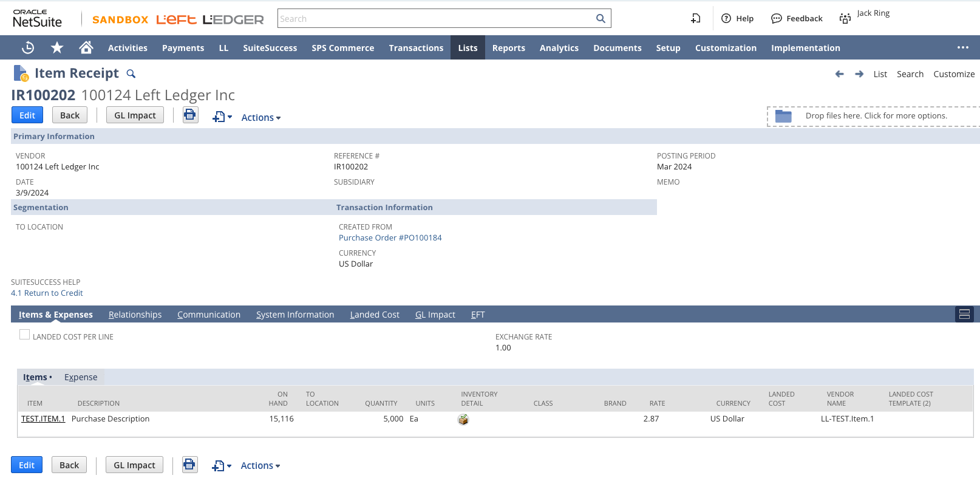Expand the bottom Actions dropdown
The width and height of the screenshot is (980, 481).
click(x=260, y=465)
